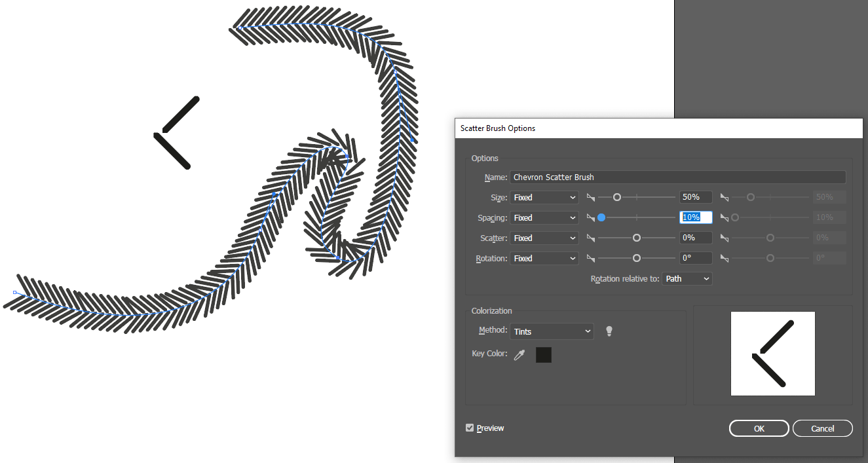868x463 pixels.
Task: Select the Key Color eyedropper
Action: pos(519,354)
